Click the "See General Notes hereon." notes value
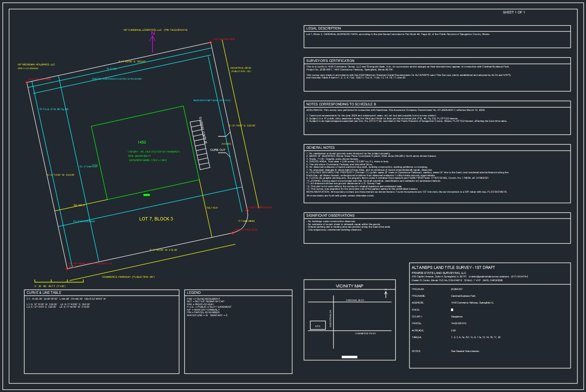 [x=465, y=351]
